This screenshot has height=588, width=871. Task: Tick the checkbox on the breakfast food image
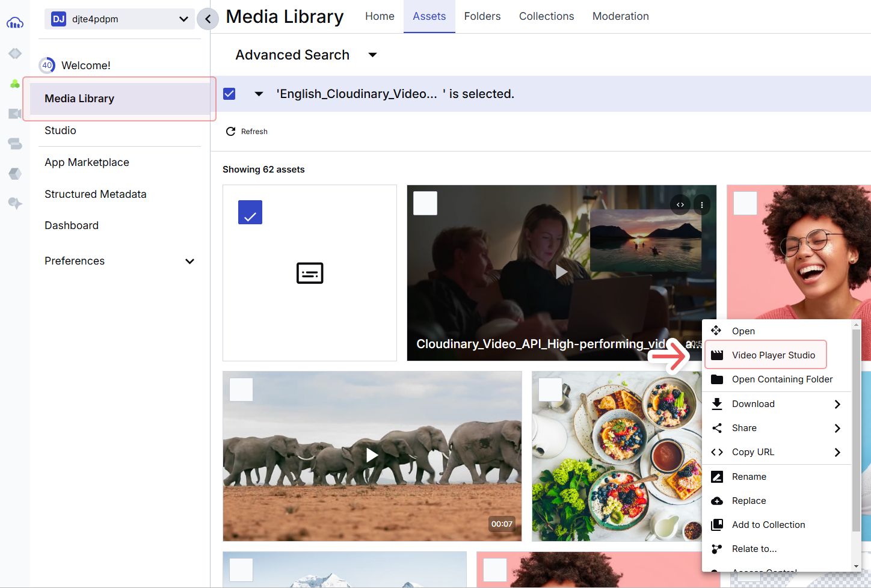[550, 390]
